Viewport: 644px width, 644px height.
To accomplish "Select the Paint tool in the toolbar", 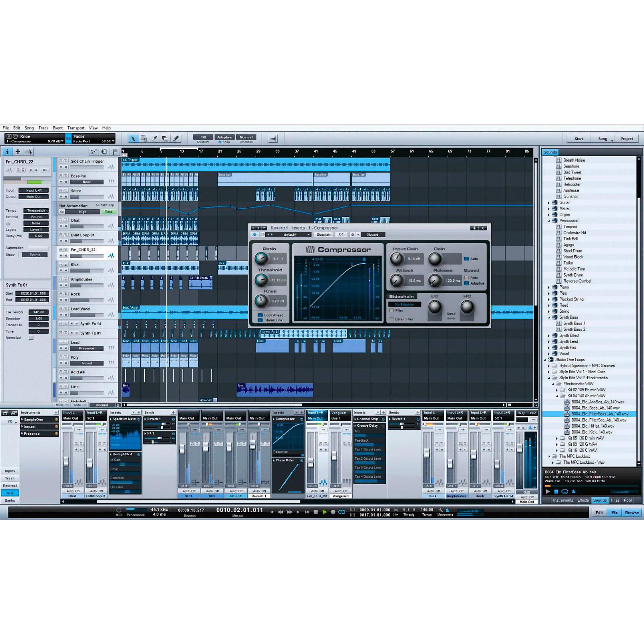I will coord(176,139).
